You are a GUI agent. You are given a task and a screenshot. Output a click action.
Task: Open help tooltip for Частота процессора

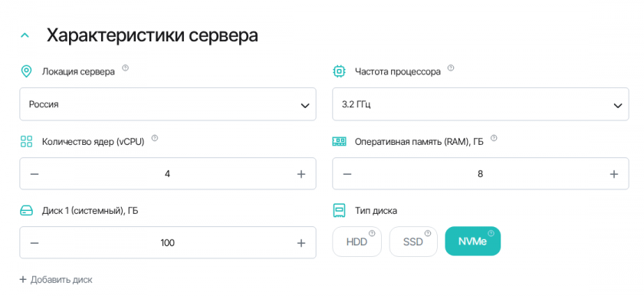coord(451,67)
